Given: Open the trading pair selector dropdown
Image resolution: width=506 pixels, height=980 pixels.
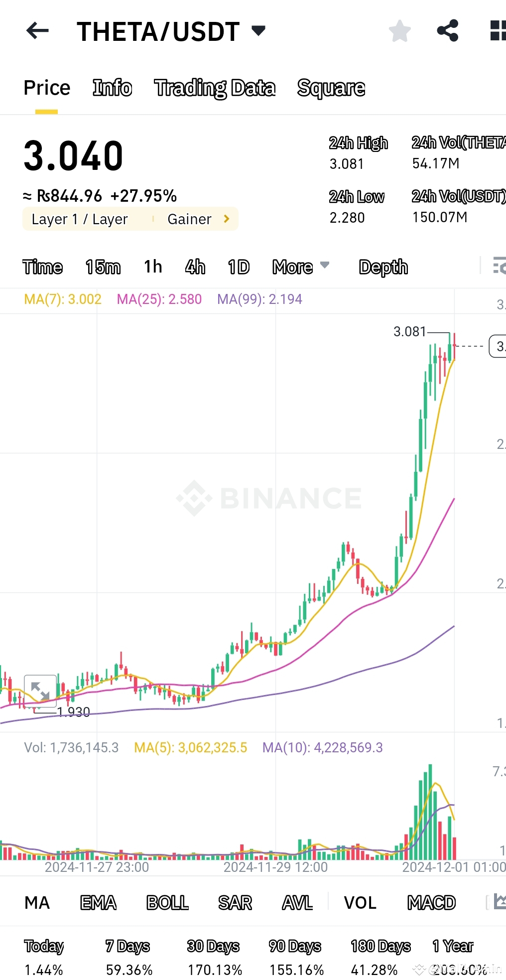Looking at the screenshot, I should (x=258, y=31).
